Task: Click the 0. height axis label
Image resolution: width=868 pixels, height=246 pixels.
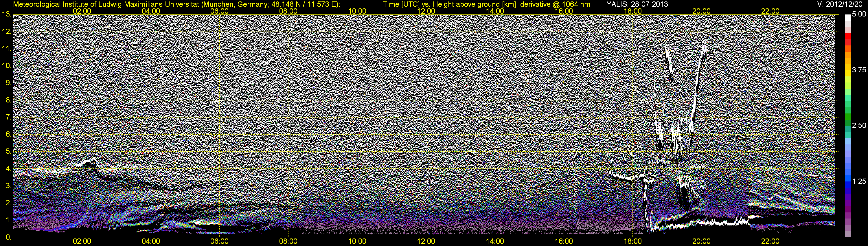Action: (8, 238)
